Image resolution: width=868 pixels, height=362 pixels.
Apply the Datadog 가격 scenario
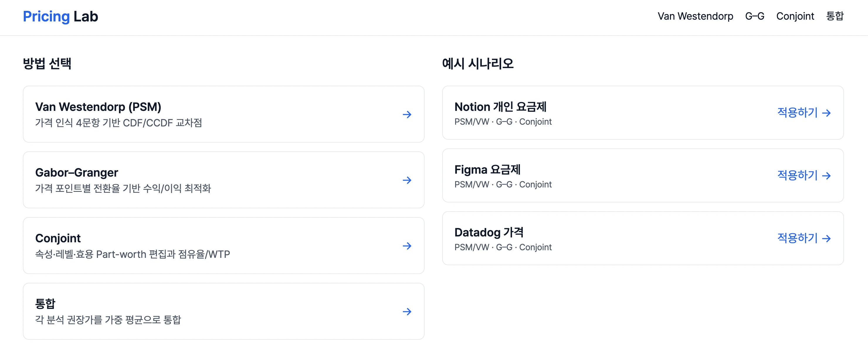coord(797,238)
